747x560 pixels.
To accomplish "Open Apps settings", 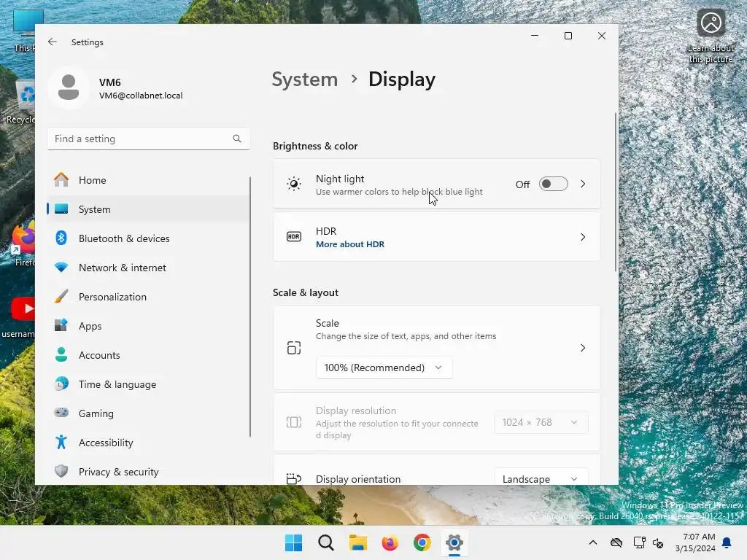I will pyautogui.click(x=149, y=326).
